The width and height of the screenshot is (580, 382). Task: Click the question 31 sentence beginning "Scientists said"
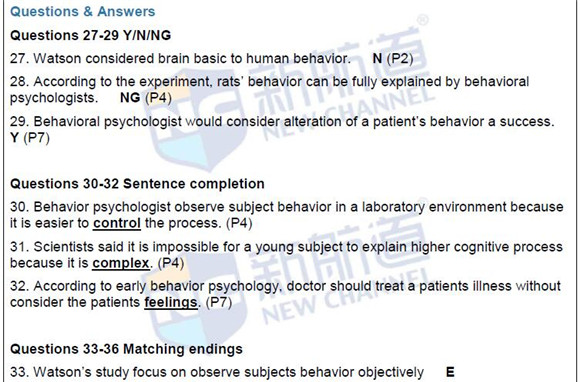286,255
